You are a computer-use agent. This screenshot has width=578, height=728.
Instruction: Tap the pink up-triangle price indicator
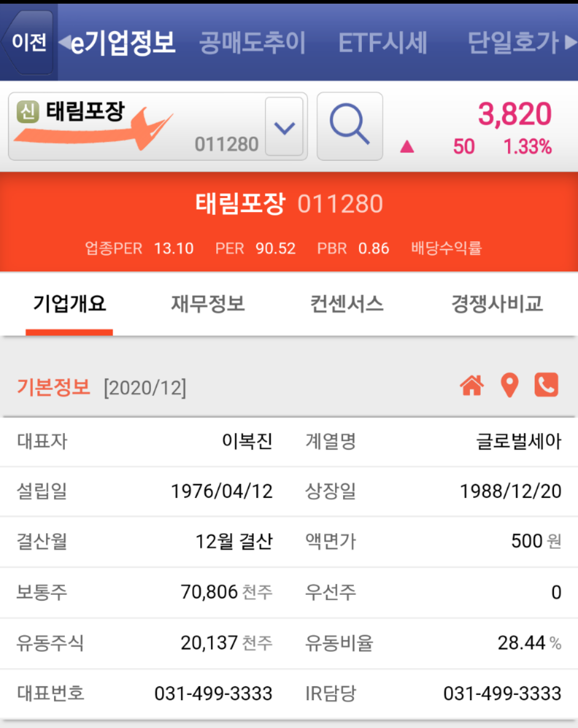pos(407,147)
